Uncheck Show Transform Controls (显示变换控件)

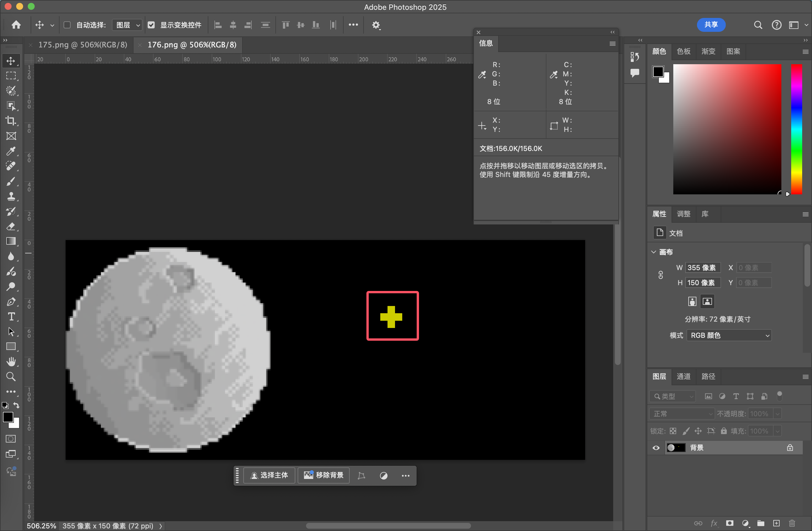(151, 25)
